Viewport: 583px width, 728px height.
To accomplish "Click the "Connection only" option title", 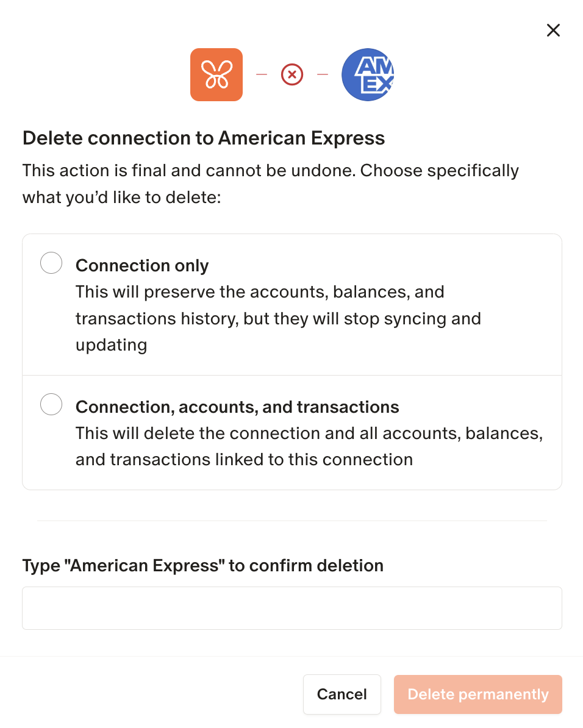I will click(x=142, y=266).
